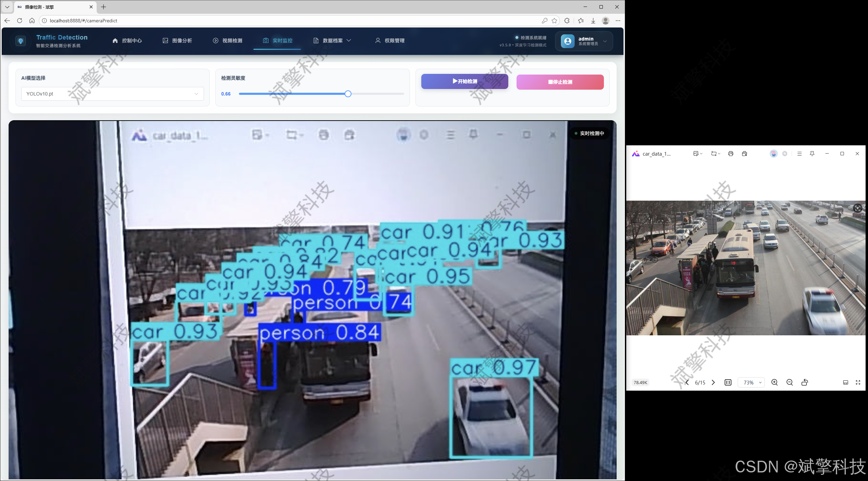Zoom in on the car_data image
The width and height of the screenshot is (868, 481).
click(x=774, y=382)
